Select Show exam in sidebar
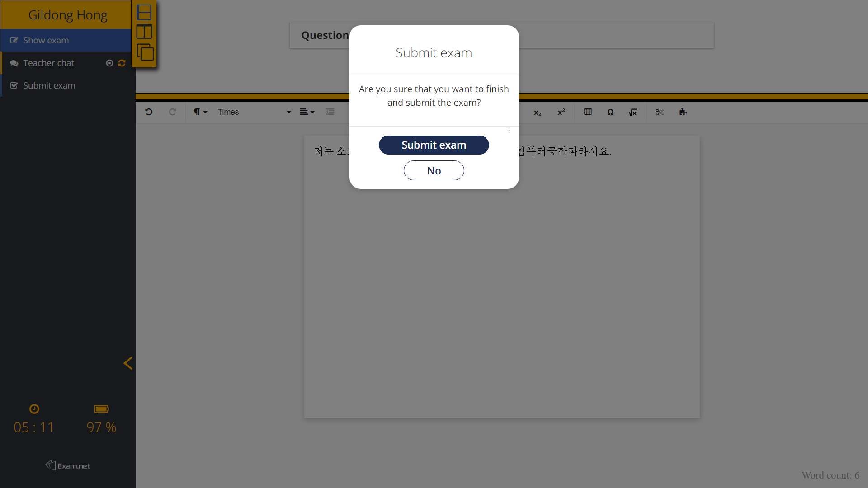Viewport: 868px width, 488px height. [46, 41]
